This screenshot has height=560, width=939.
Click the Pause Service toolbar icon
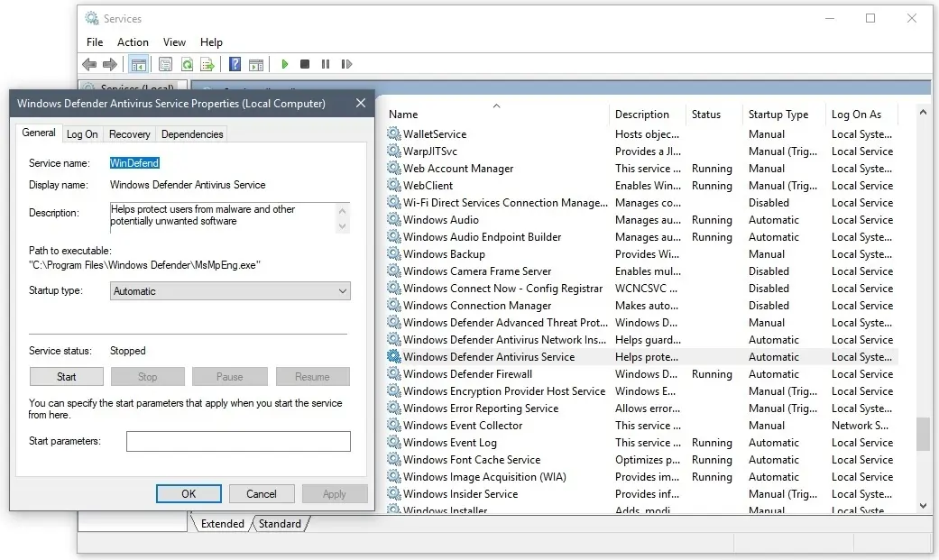[x=325, y=64]
